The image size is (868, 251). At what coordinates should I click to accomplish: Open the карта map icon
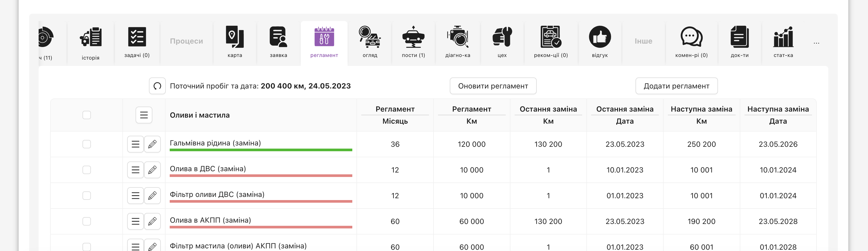(x=235, y=37)
